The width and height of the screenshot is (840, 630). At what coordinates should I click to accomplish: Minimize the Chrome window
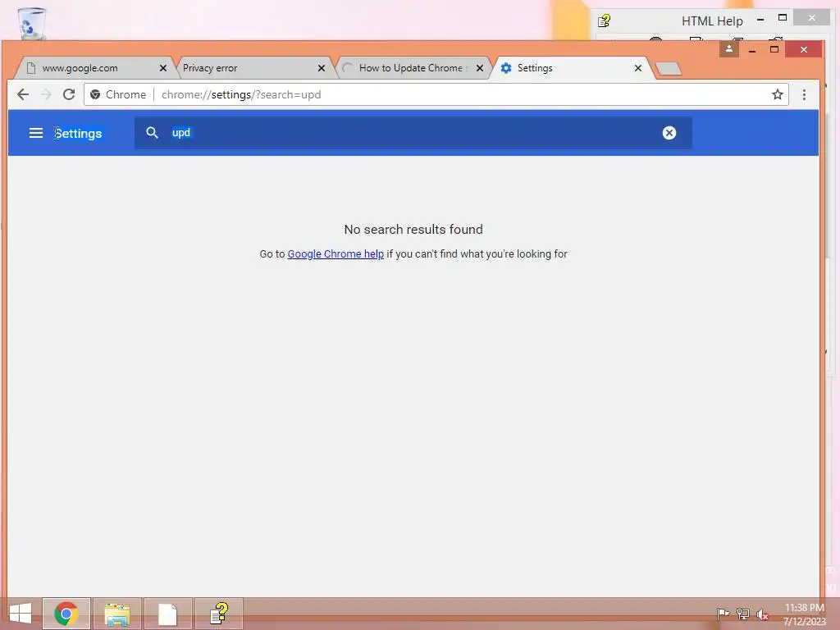(x=752, y=50)
